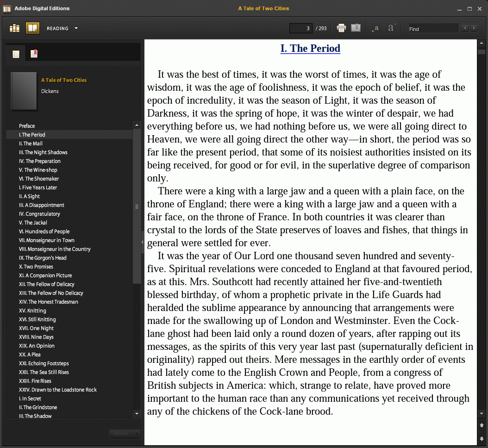Open 'XVIII. Nine Days' chapter
The width and height of the screenshot is (488, 448).
pyautogui.click(x=36, y=337)
